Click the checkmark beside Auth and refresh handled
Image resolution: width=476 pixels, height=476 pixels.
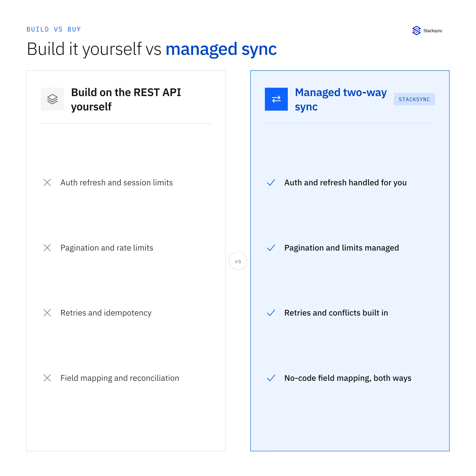tap(271, 182)
